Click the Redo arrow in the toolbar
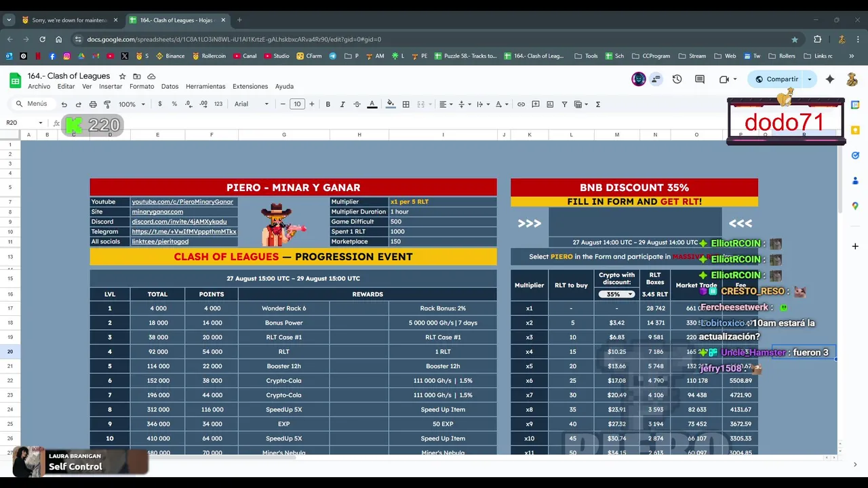This screenshot has height=488, width=868. (x=79, y=104)
